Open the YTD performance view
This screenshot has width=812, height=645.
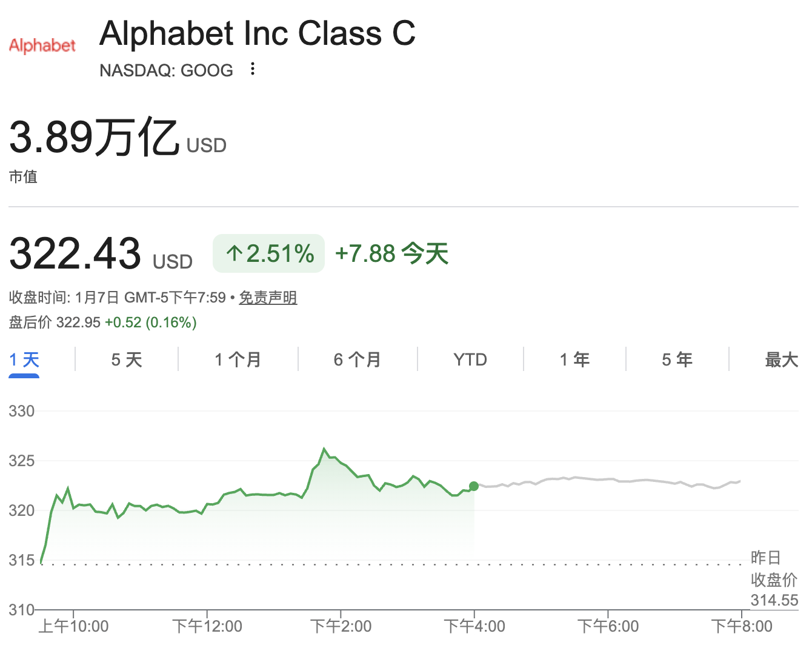coord(470,359)
